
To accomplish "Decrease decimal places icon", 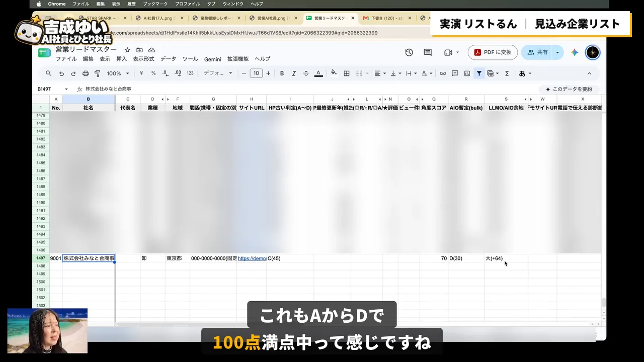I will (x=166, y=73).
